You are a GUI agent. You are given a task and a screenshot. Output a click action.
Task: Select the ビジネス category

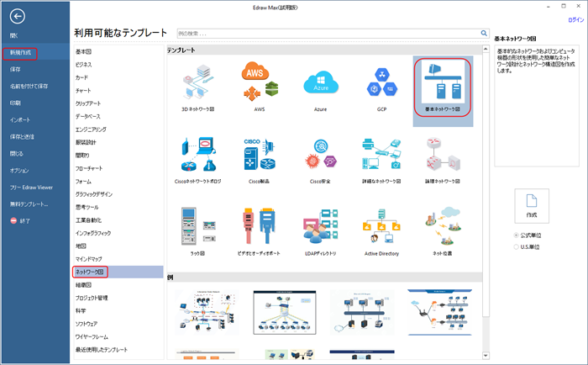pyautogui.click(x=84, y=65)
